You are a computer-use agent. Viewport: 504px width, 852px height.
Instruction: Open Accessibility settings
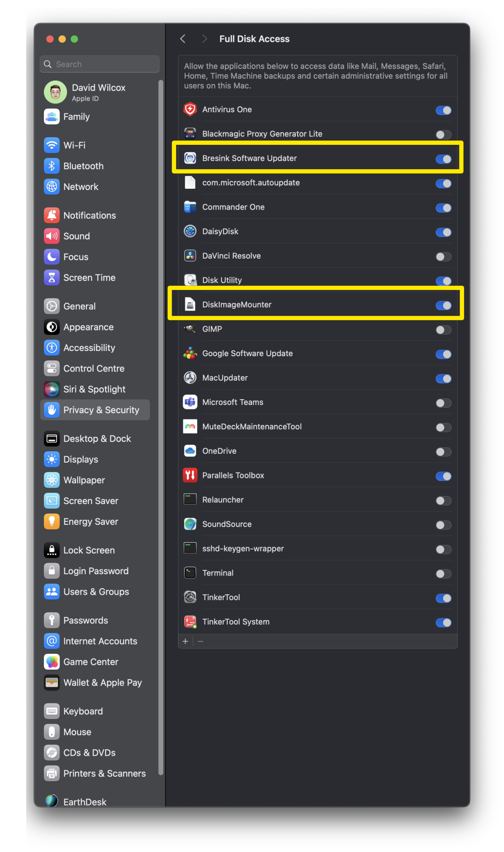(95, 348)
